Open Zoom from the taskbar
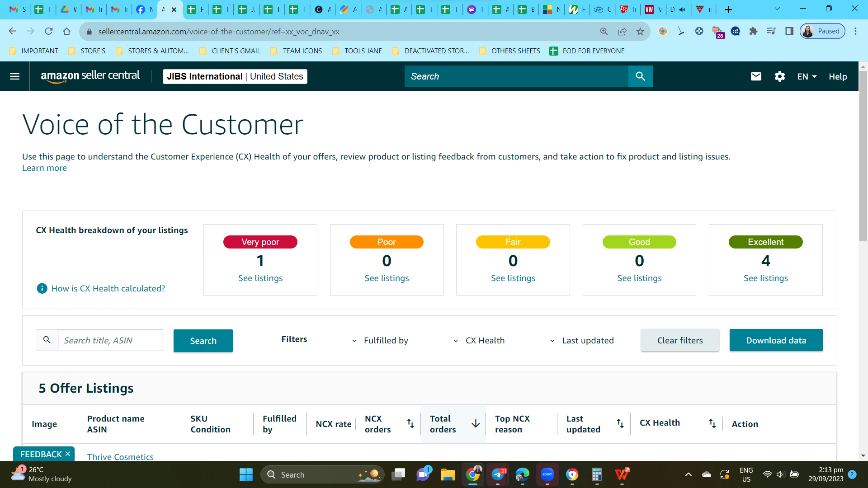 pyautogui.click(x=547, y=474)
